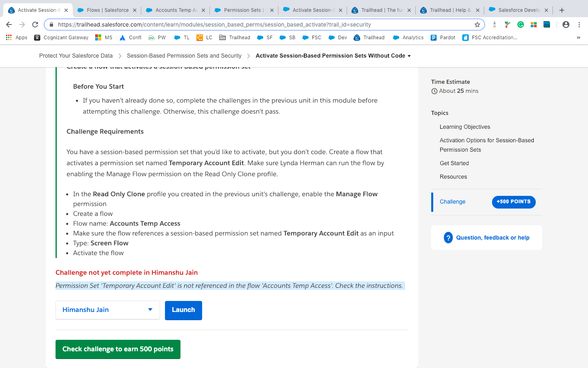Open Chrome's three-dot menu
Screen dimensions: 588x368
[579, 25]
